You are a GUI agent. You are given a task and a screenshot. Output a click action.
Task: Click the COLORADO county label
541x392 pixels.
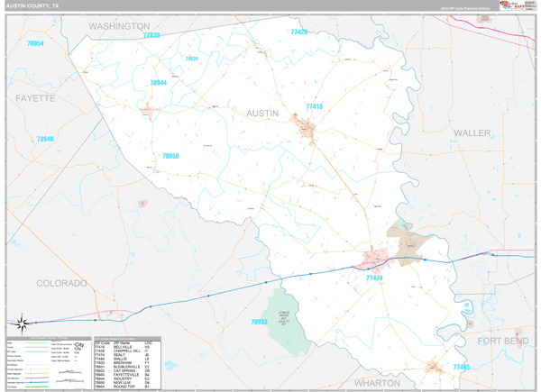tap(61, 283)
